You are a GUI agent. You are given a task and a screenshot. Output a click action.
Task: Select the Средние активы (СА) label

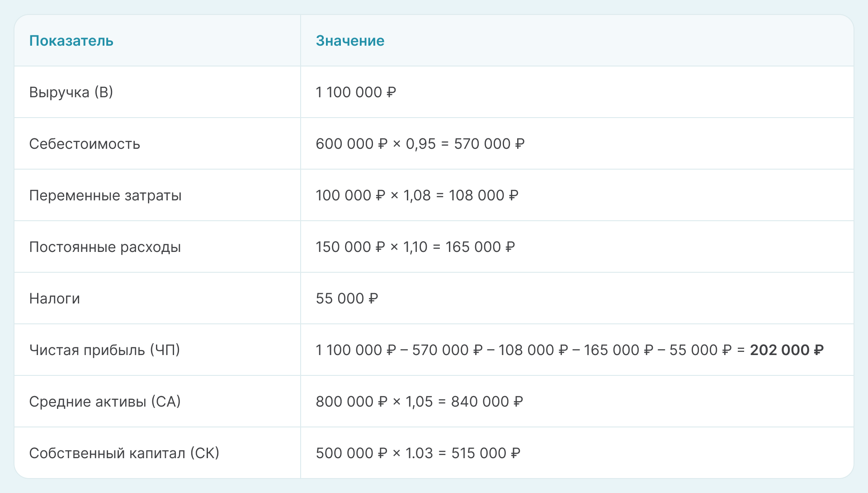coord(105,402)
